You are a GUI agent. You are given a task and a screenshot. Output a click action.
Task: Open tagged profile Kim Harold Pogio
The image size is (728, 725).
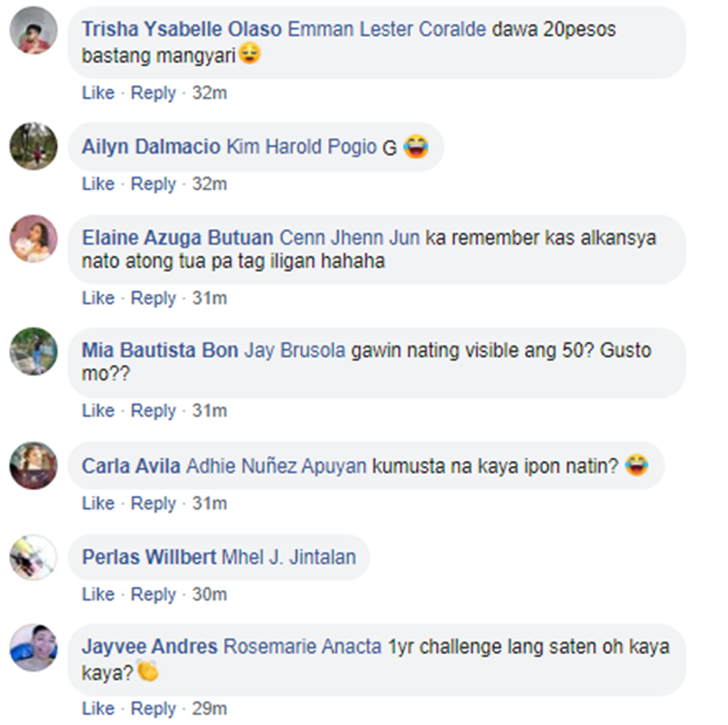[301, 147]
